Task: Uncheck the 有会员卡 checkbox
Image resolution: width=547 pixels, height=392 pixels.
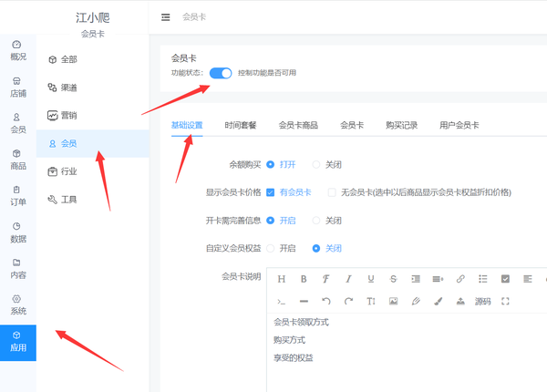Action: coord(271,192)
